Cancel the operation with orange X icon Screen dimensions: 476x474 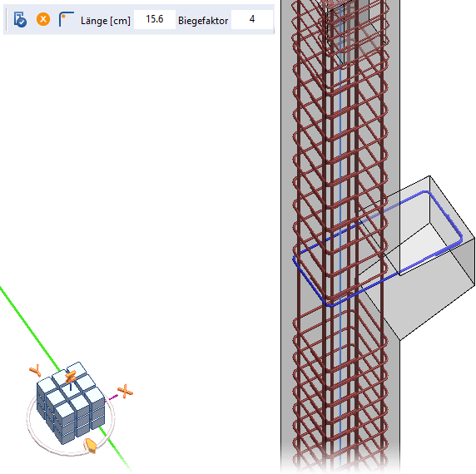pyautogui.click(x=43, y=19)
